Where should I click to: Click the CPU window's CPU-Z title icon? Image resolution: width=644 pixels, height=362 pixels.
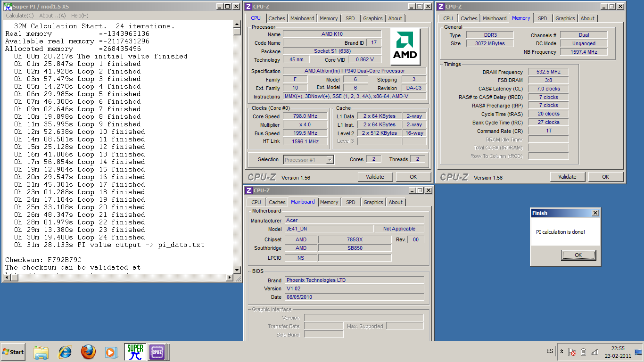(248, 7)
